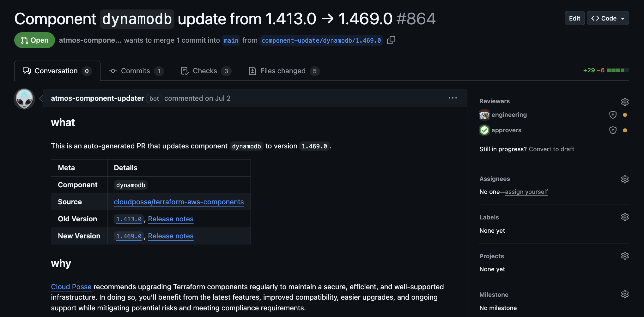Open the comment's three-dot options menu
Screen dimensions: 644x317
pos(453,98)
